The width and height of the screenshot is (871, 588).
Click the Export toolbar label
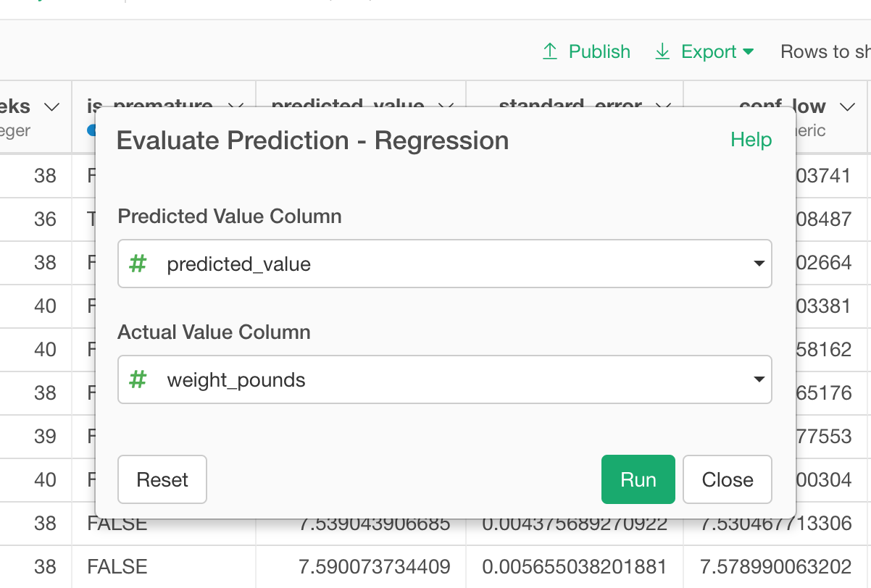point(709,52)
